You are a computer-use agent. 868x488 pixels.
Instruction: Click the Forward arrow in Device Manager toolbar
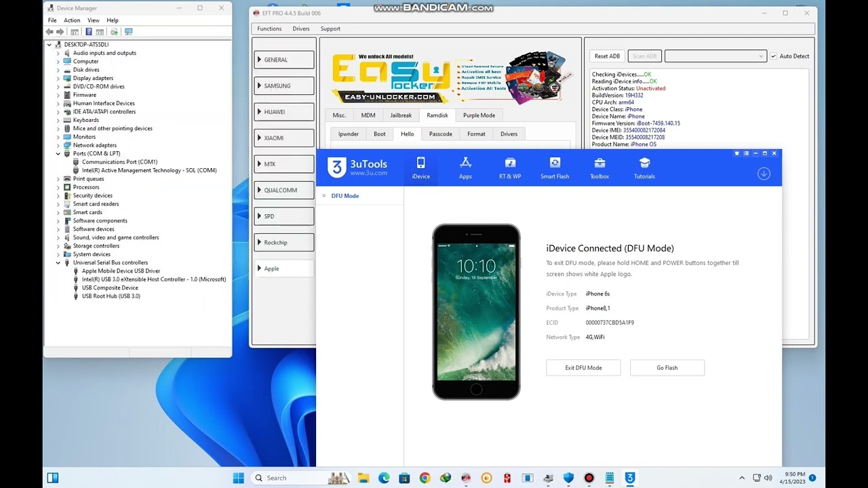(x=60, y=32)
